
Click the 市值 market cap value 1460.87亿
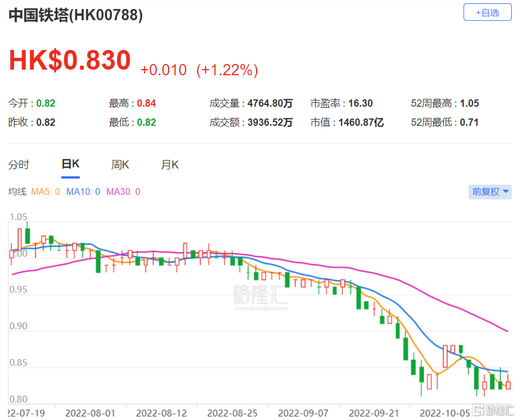coord(361,122)
